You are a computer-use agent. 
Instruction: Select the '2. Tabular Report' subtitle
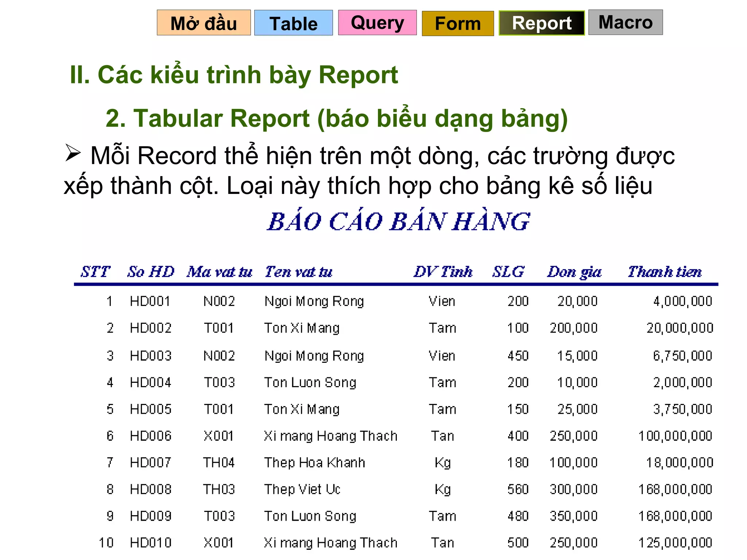pyautogui.click(x=336, y=118)
